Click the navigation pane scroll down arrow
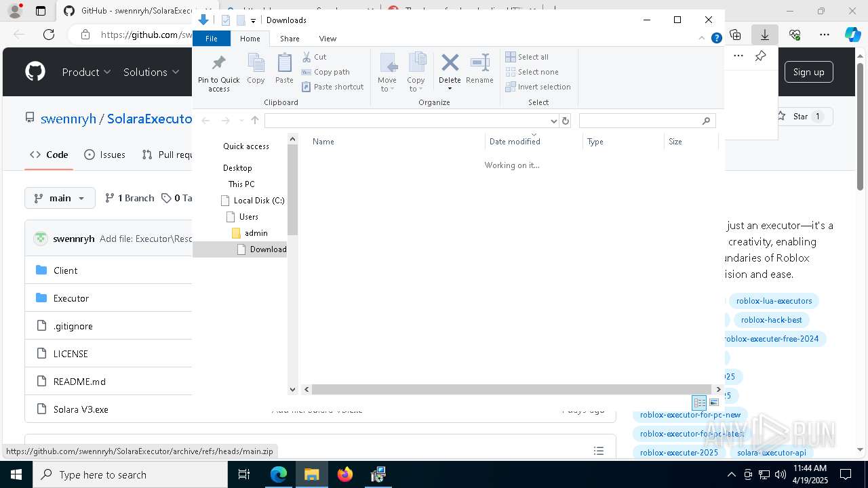The width and height of the screenshot is (868, 488). (293, 389)
